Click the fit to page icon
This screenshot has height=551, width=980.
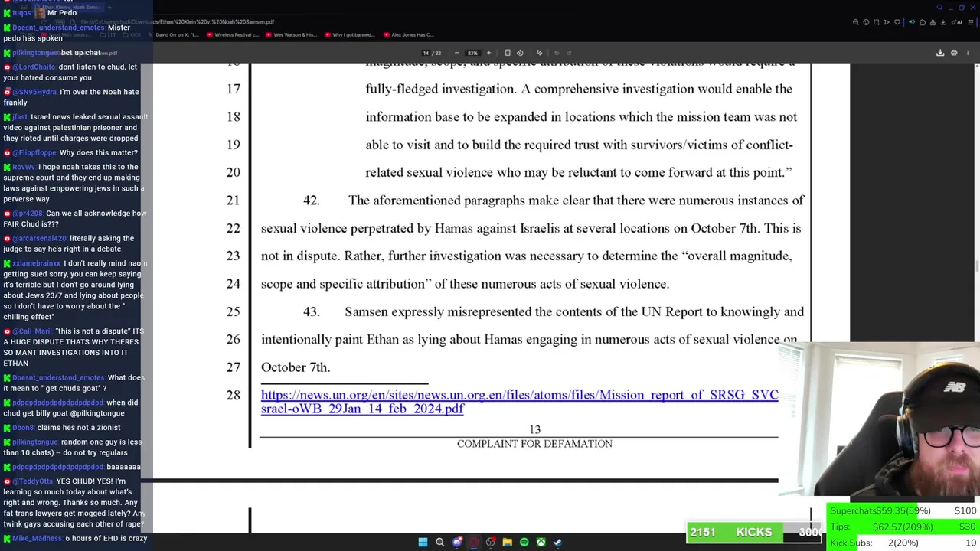click(508, 53)
